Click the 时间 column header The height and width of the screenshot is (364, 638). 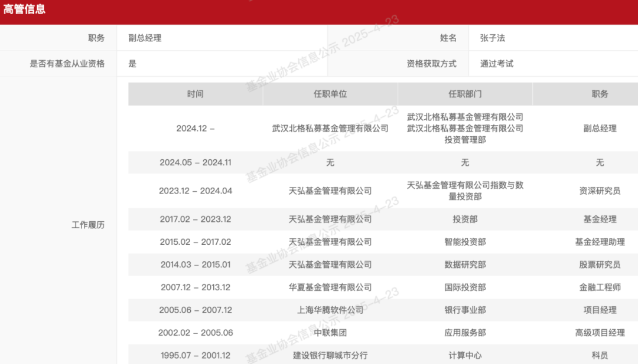[196, 94]
